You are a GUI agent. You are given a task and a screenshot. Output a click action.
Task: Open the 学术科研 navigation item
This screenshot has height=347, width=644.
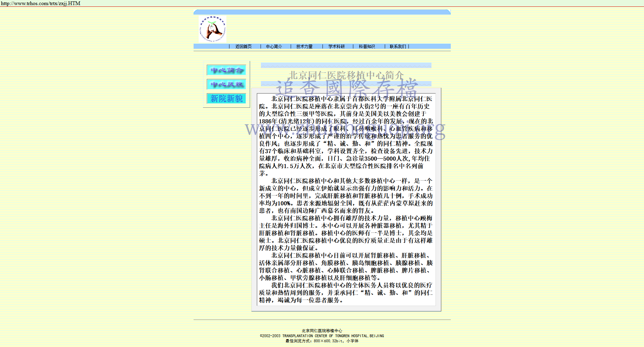tap(336, 46)
